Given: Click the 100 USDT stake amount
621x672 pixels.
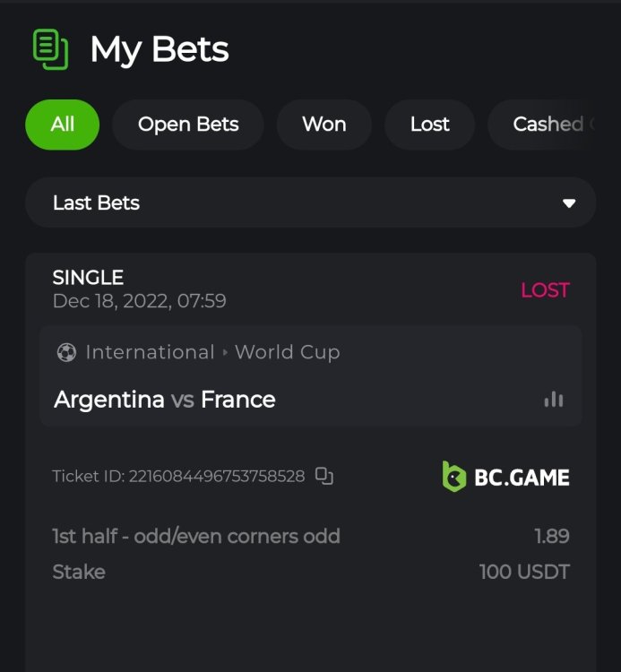Looking at the screenshot, I should coord(524,572).
